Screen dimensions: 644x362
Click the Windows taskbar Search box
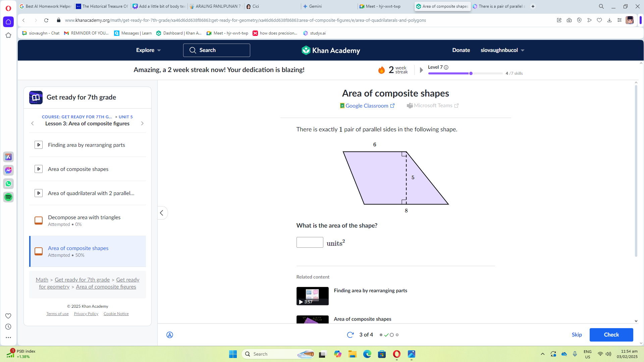278,354
